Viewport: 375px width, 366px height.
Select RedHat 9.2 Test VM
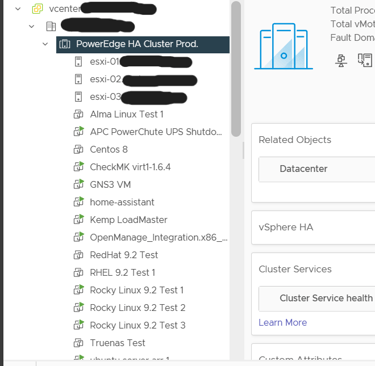pyautogui.click(x=124, y=255)
